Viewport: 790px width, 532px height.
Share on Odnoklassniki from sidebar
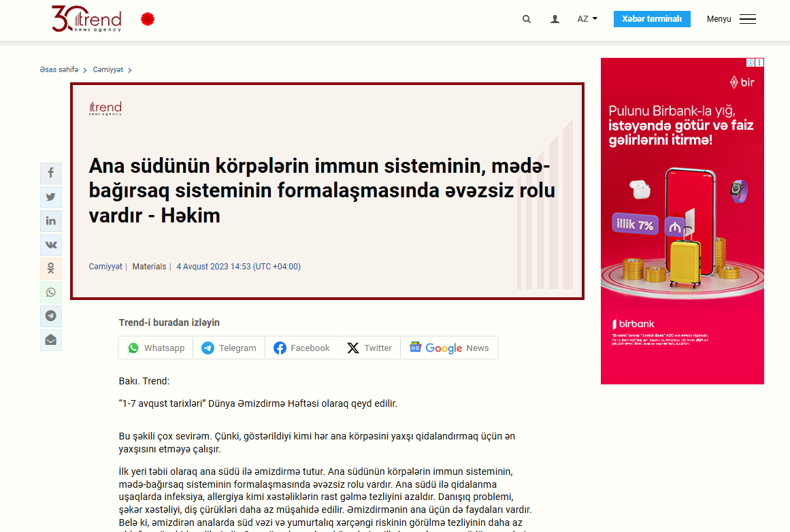51,269
